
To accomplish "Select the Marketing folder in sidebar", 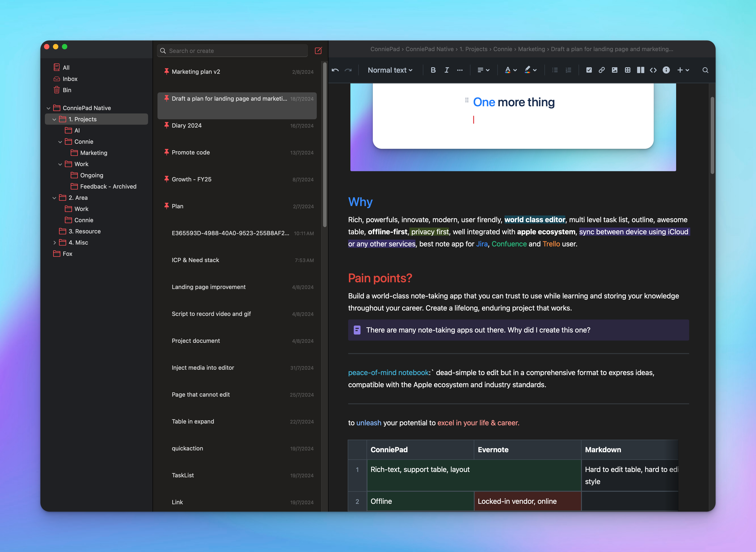I will [94, 153].
